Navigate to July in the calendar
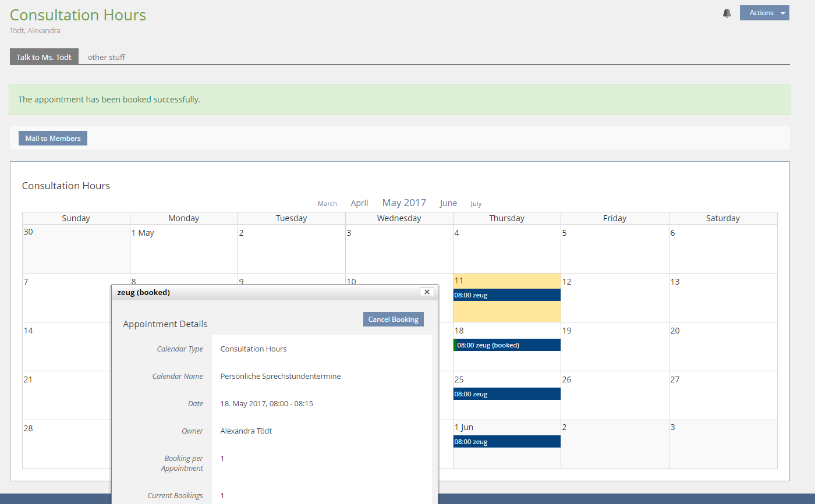 click(476, 204)
